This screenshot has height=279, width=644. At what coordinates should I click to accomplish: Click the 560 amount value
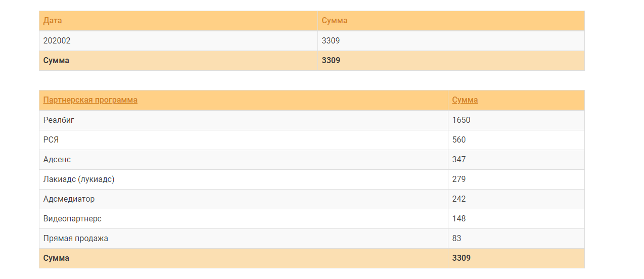tap(459, 139)
